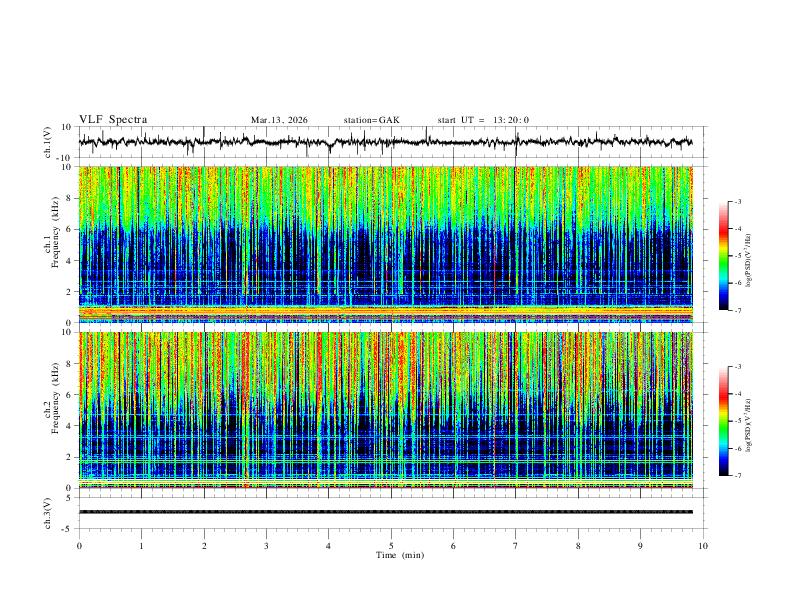
Task: Click the "8" kHz tick on ch.1 spectrogram
Action: [x=69, y=198]
